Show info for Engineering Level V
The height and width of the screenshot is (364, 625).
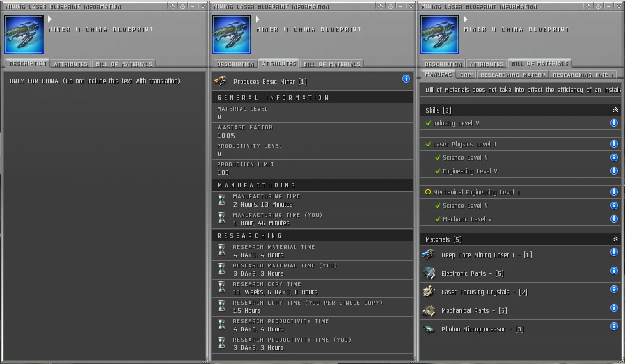coord(614,171)
